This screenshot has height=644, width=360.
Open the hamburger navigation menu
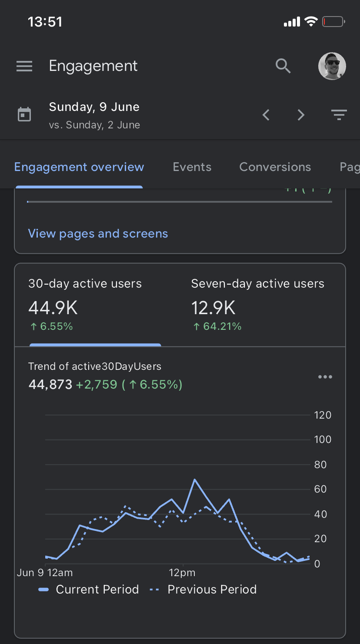[24, 66]
